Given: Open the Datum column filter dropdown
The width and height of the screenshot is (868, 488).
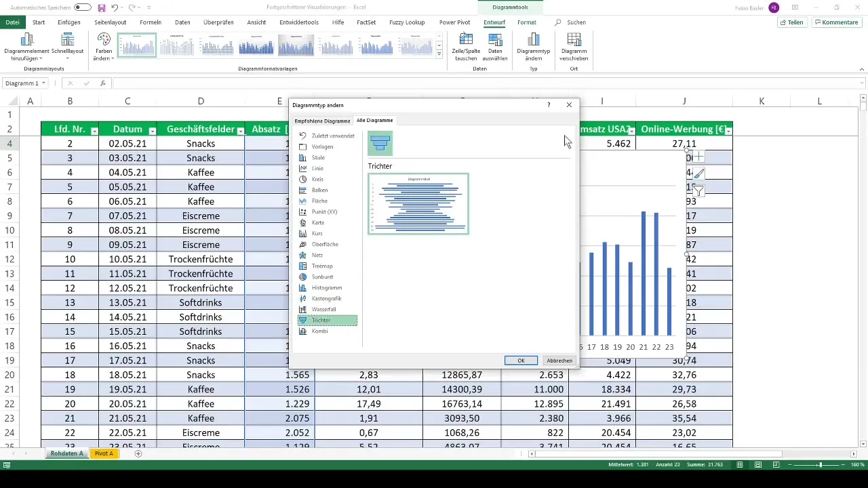Looking at the screenshot, I should 152,130.
